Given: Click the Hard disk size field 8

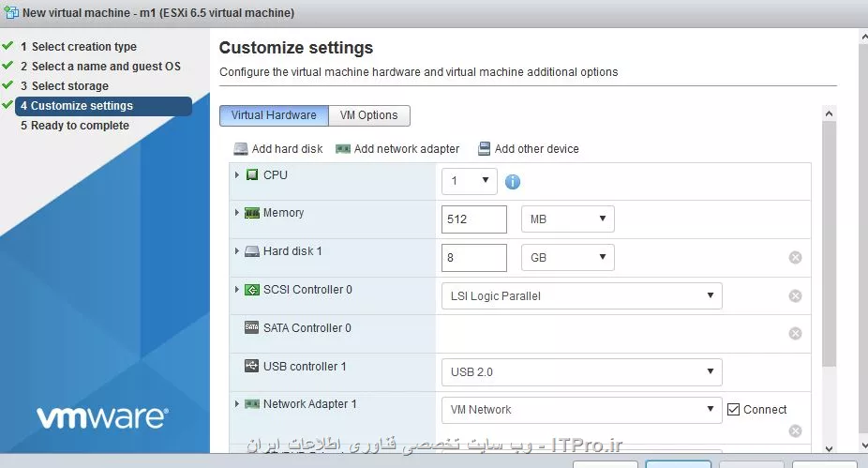Looking at the screenshot, I should [x=474, y=258].
